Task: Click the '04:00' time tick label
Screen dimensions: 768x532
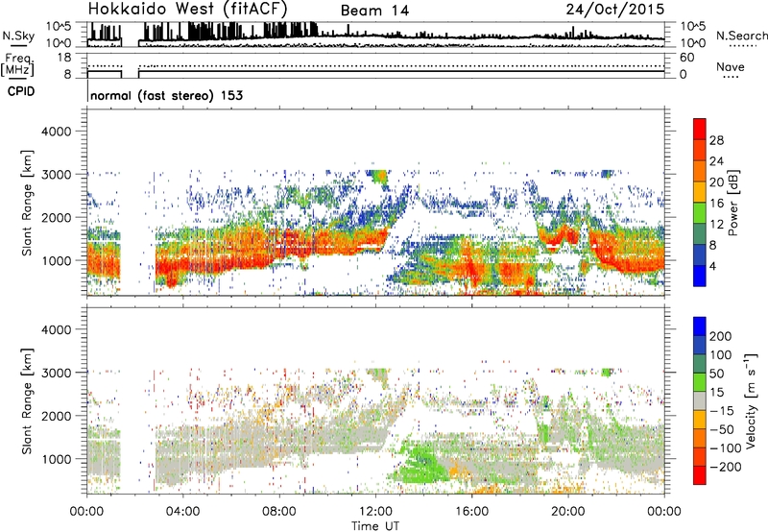Action: [x=182, y=512]
